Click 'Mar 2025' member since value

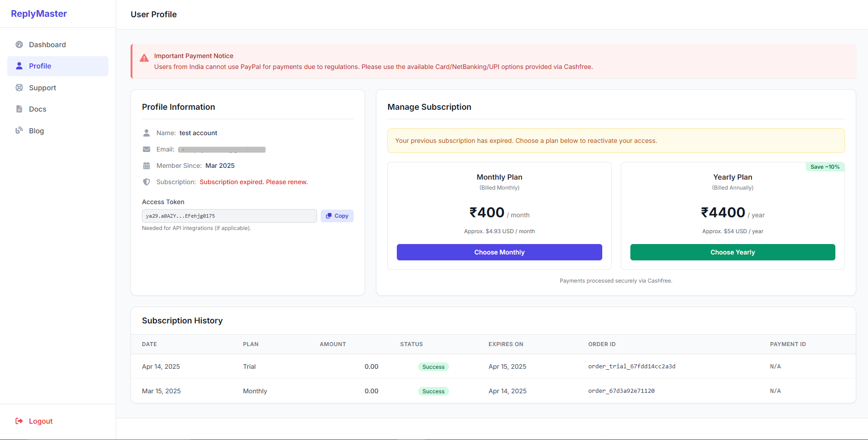tap(220, 166)
